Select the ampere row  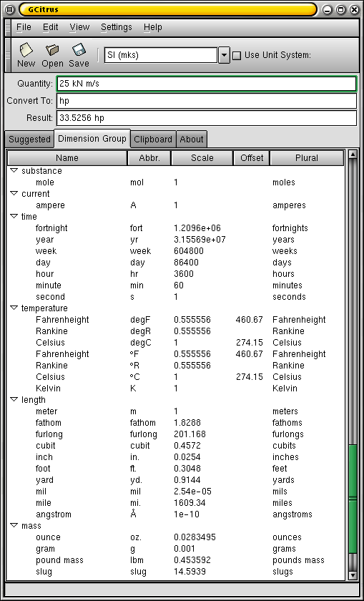click(175, 205)
